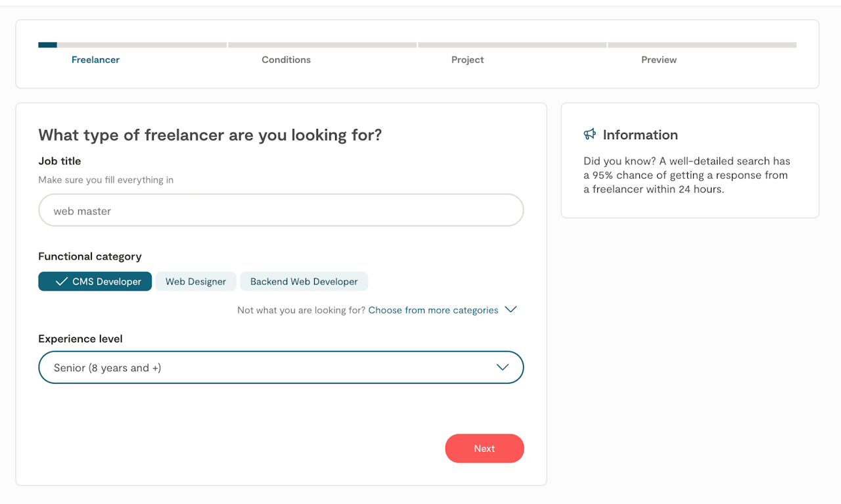
Task: Select the Backend Web Developer chip
Action: click(304, 281)
